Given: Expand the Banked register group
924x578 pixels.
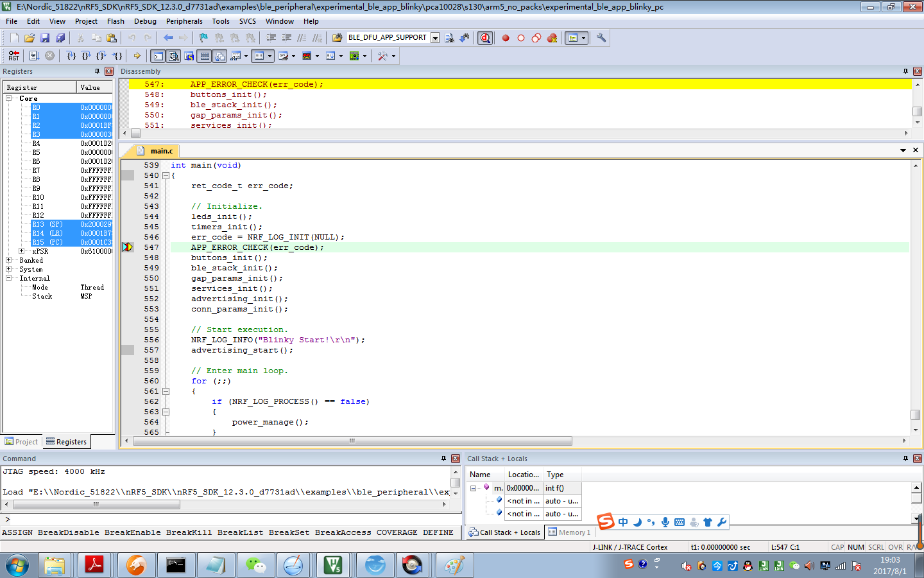Looking at the screenshot, I should 8,260.
